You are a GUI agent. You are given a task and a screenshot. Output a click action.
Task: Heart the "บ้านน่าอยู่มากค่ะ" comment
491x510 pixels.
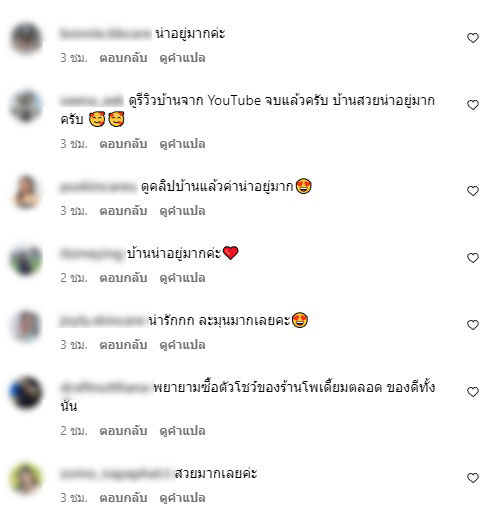(473, 258)
